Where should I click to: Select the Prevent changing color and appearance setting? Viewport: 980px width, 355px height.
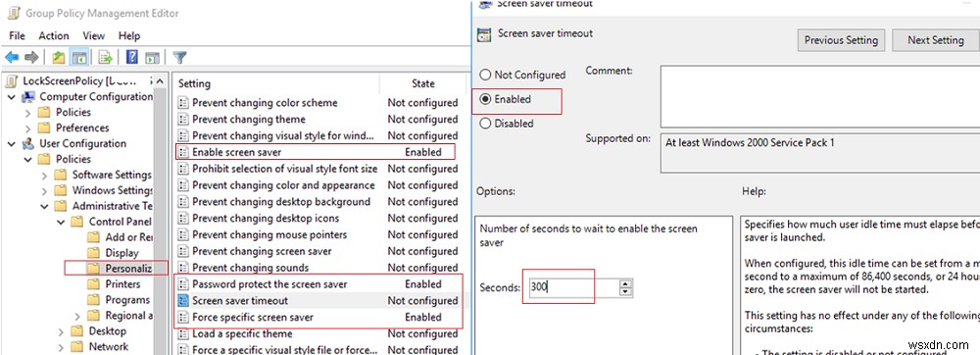point(284,185)
